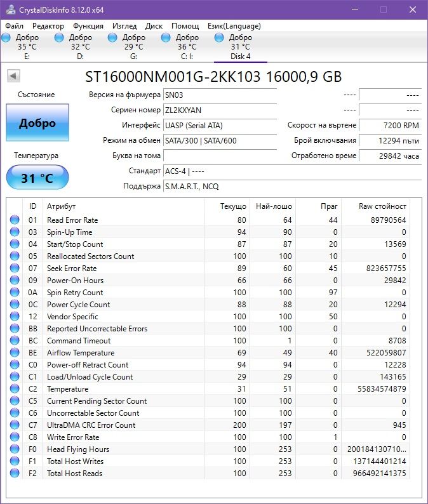The image size is (428, 504).
Task: Click the Raw стойност column header
Action: (375, 206)
